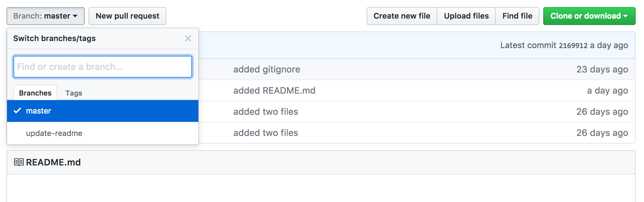Open the Branch: master dropdown
644x202 pixels.
point(46,16)
